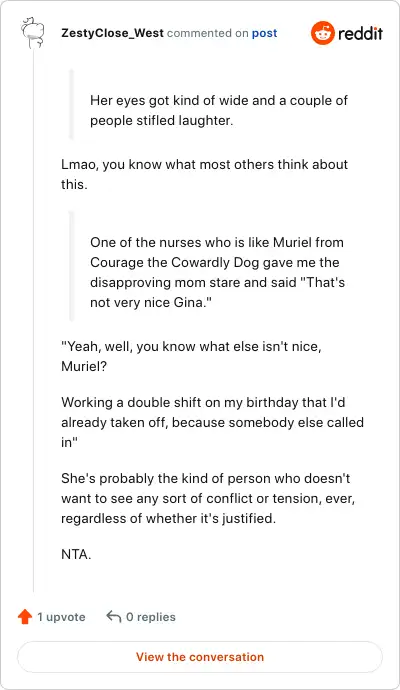
Task: Click the "Lmao, you know what most" paragraph
Action: (205, 174)
